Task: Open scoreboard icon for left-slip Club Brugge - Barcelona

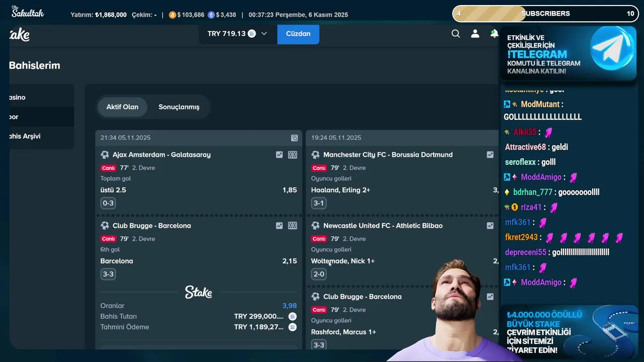Action: [292, 226]
